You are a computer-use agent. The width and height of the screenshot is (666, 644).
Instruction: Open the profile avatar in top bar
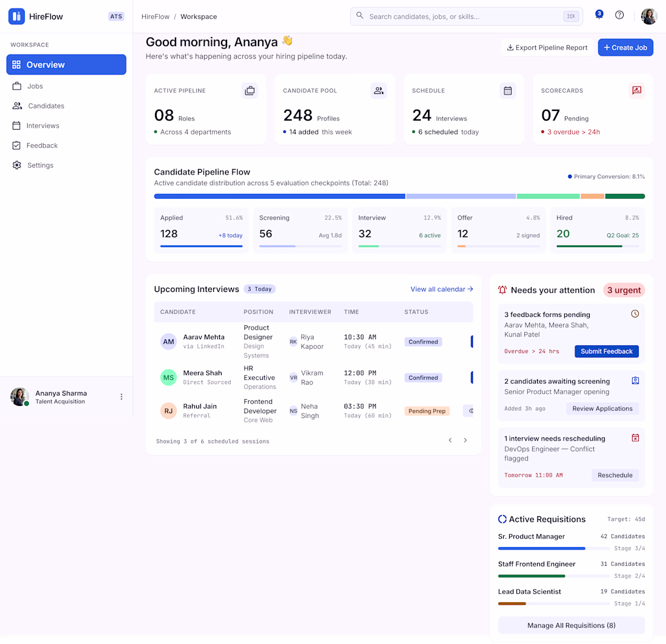pyautogui.click(x=648, y=16)
